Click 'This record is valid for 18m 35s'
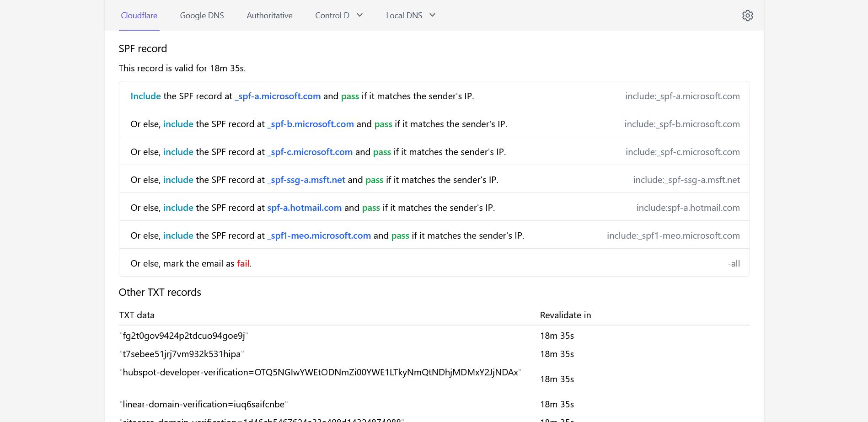868x422 pixels. (x=182, y=68)
